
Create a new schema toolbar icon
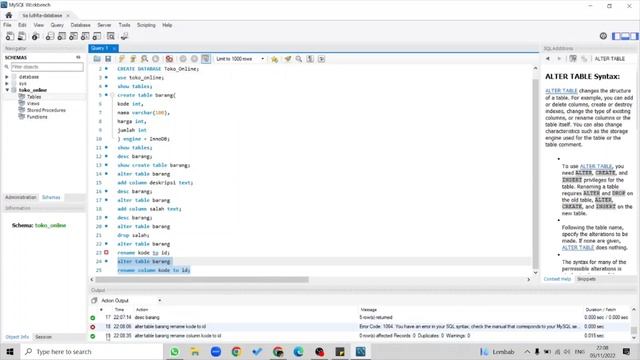pos(50,36)
